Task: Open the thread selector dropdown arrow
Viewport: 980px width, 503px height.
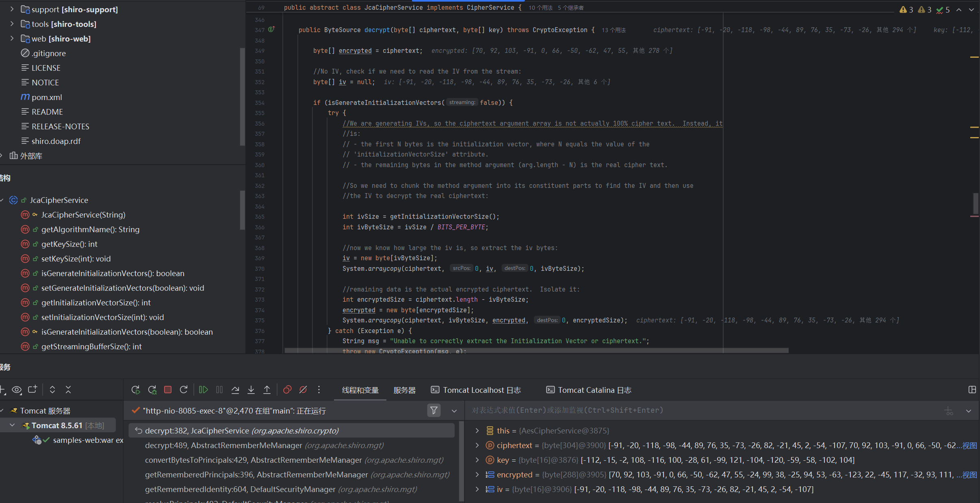Action: click(454, 411)
